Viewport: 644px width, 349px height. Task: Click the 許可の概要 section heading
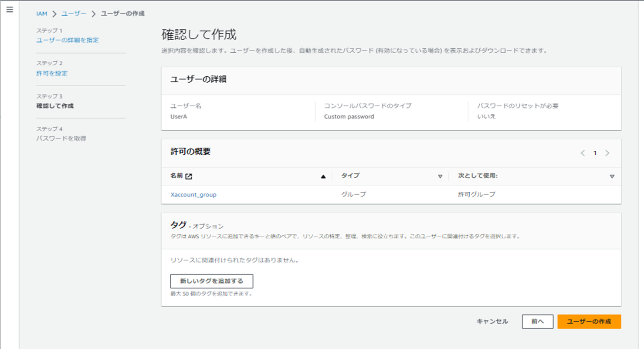[191, 152]
